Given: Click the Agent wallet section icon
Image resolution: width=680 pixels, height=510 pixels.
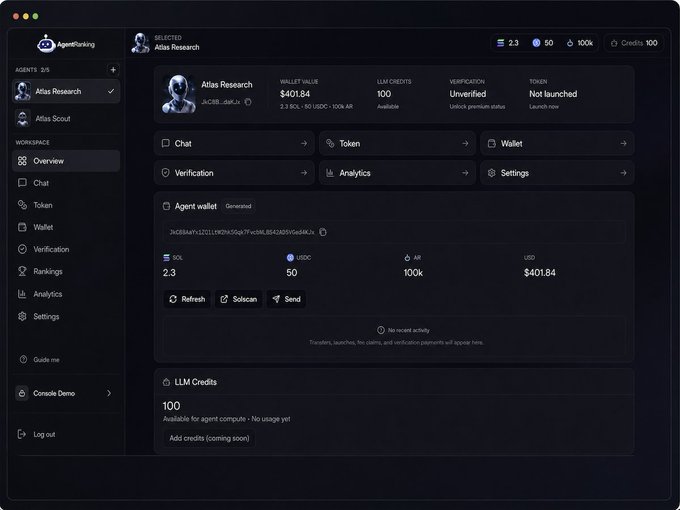Looking at the screenshot, I should click(x=166, y=206).
